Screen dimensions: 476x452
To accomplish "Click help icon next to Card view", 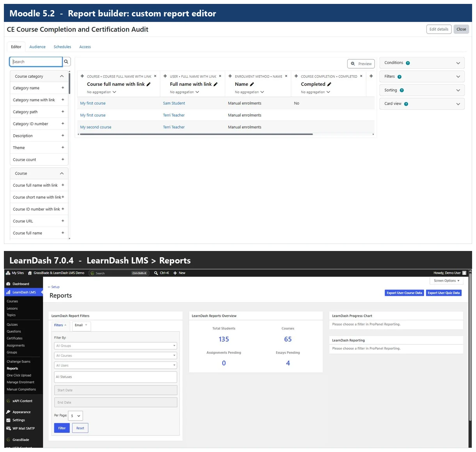I will [x=406, y=104].
